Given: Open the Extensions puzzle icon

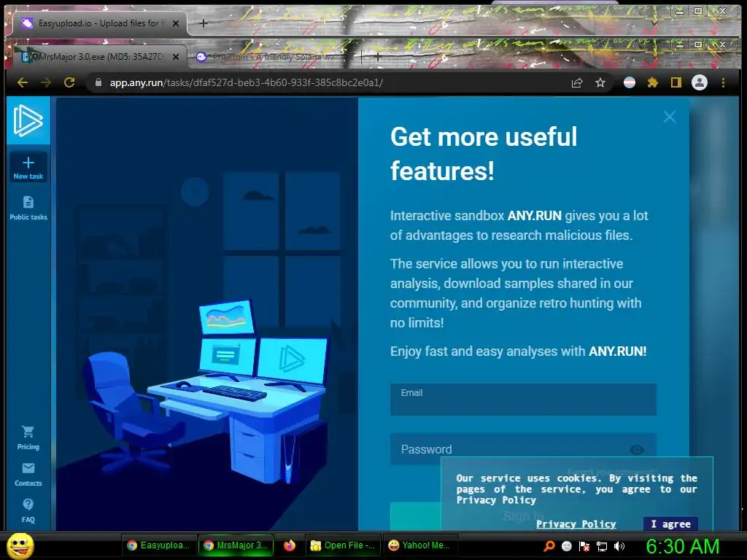Looking at the screenshot, I should coord(653,83).
